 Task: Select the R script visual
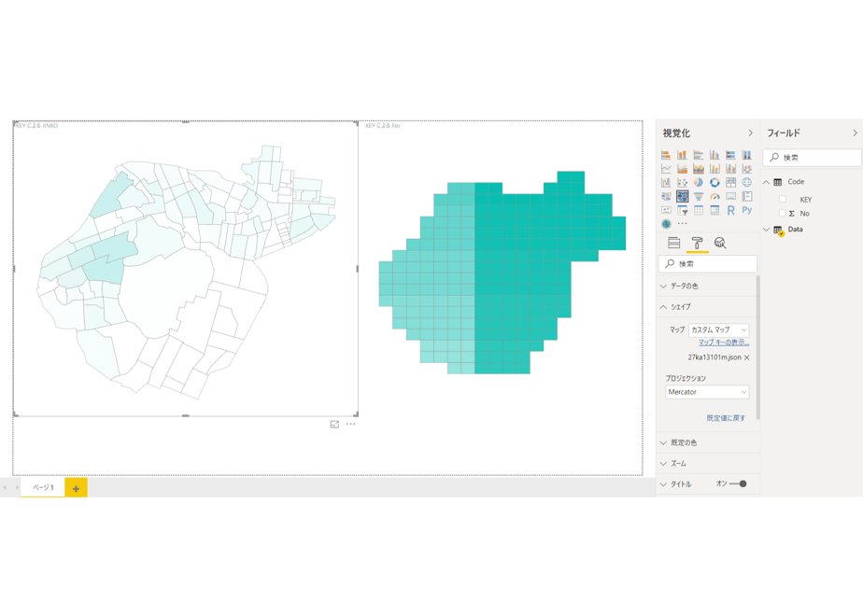[730, 210]
